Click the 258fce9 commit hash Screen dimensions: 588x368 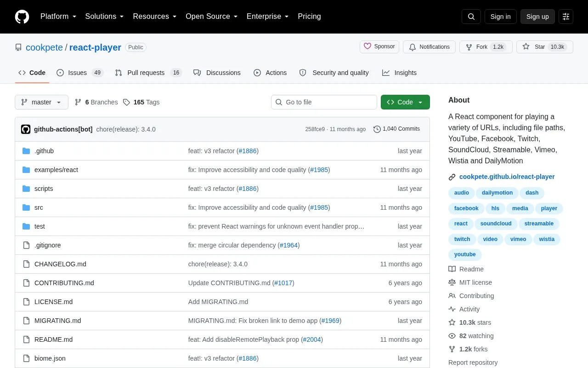coord(315,129)
